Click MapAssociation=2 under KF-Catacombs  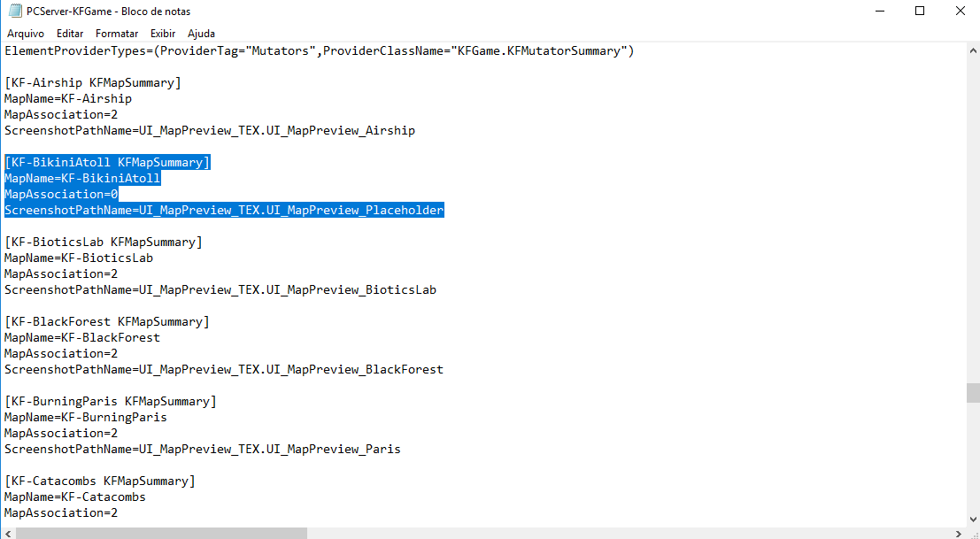tap(61, 512)
